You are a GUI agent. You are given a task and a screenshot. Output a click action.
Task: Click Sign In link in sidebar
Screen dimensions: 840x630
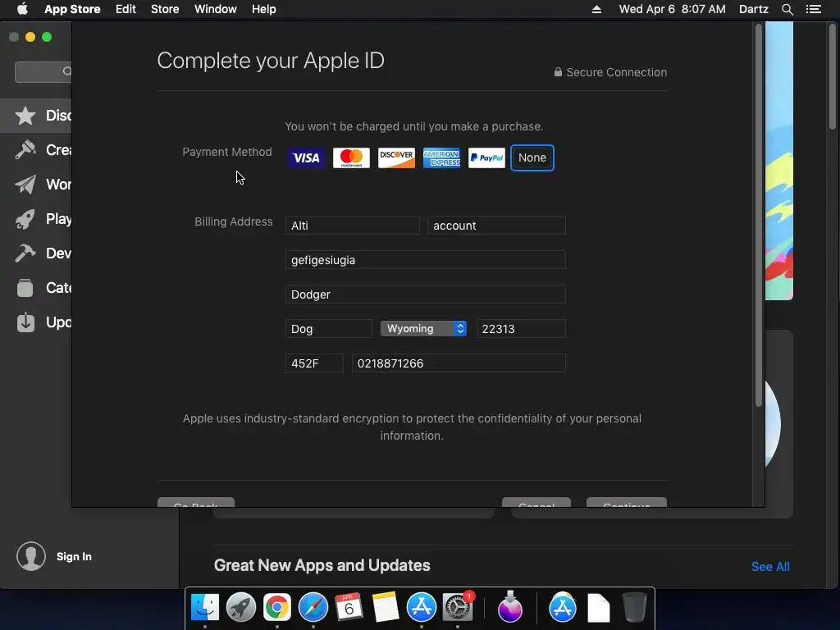74,557
